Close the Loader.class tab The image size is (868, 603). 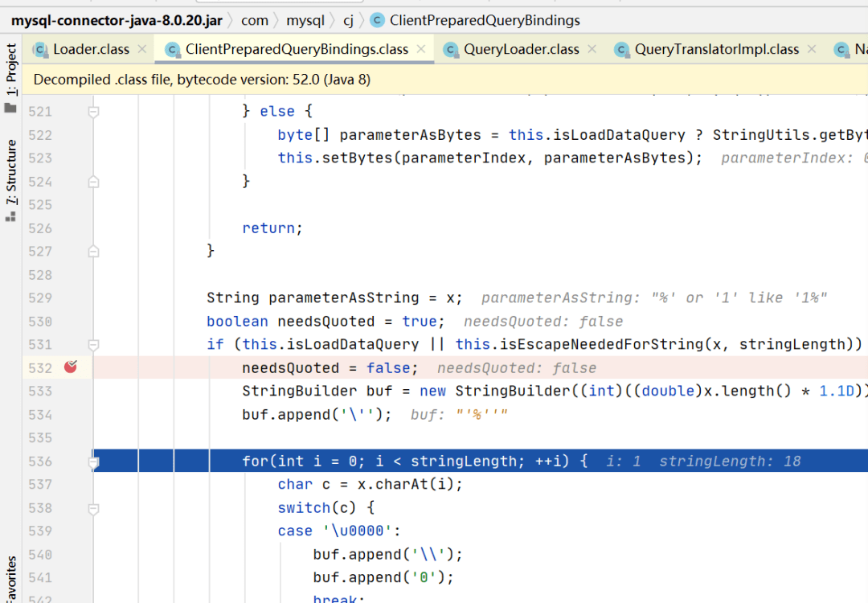click(142, 49)
